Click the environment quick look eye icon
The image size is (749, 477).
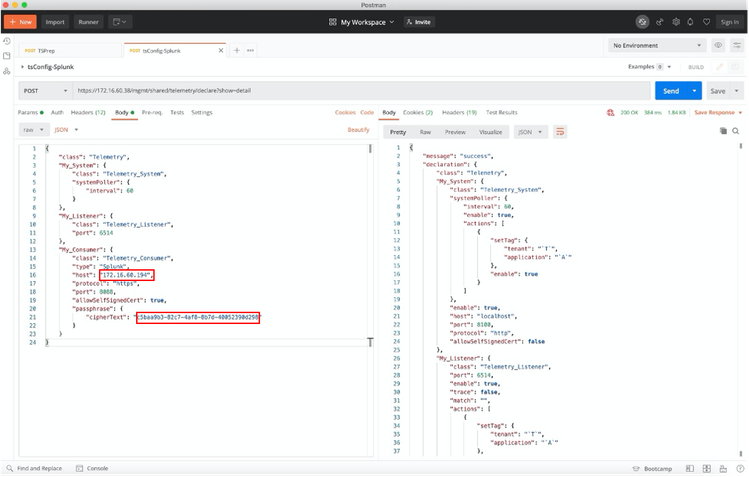coord(718,45)
